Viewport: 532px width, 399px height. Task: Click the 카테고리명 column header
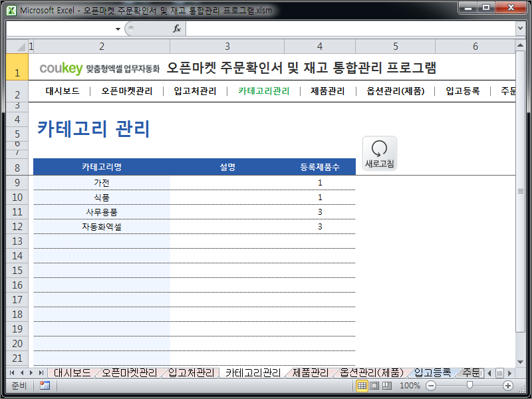pos(102,167)
